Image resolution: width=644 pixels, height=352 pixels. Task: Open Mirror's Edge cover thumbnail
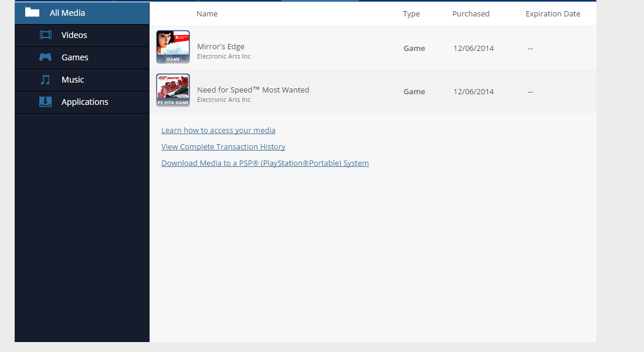(x=173, y=47)
